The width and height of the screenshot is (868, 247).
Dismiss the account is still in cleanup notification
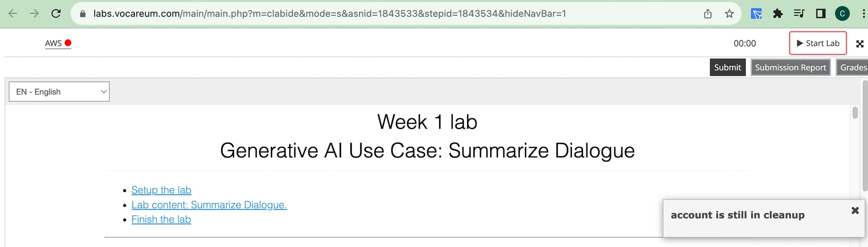click(x=855, y=210)
